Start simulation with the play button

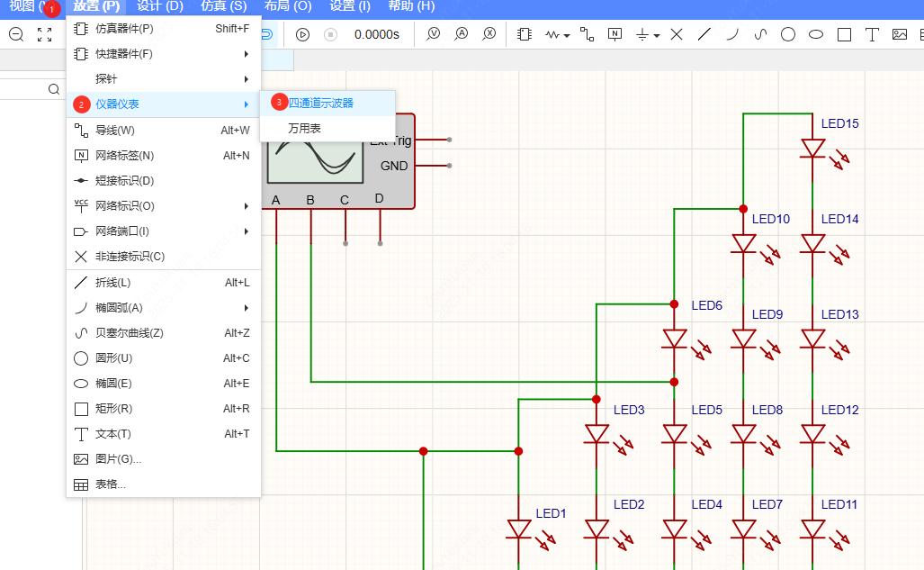tap(302, 35)
